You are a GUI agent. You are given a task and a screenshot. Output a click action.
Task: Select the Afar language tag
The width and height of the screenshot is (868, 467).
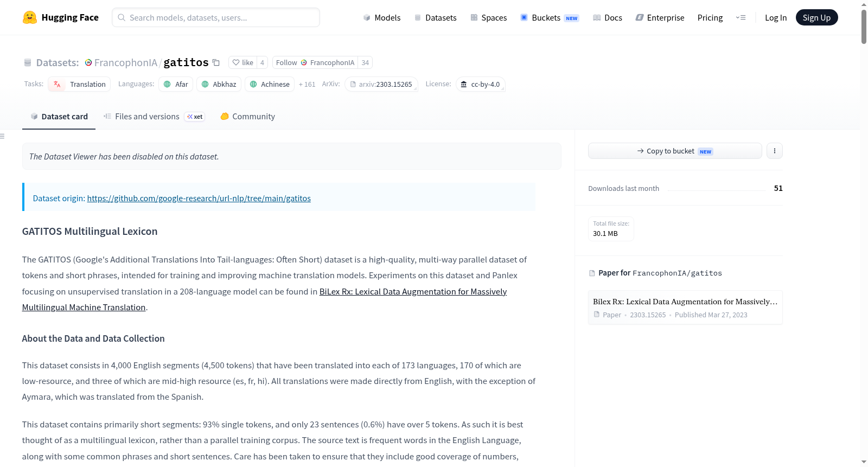click(176, 84)
